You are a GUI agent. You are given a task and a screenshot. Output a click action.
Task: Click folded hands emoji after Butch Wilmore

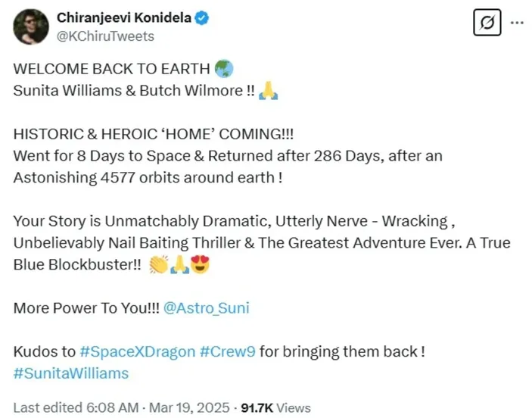tap(269, 91)
